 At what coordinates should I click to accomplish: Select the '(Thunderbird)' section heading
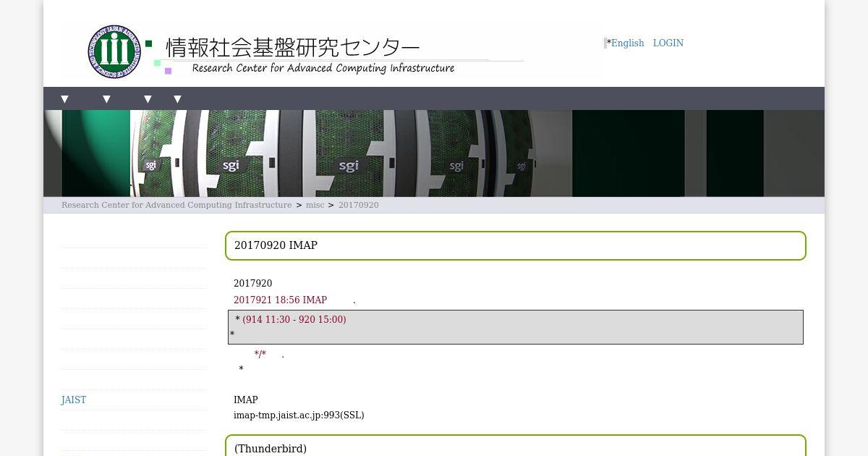271,449
